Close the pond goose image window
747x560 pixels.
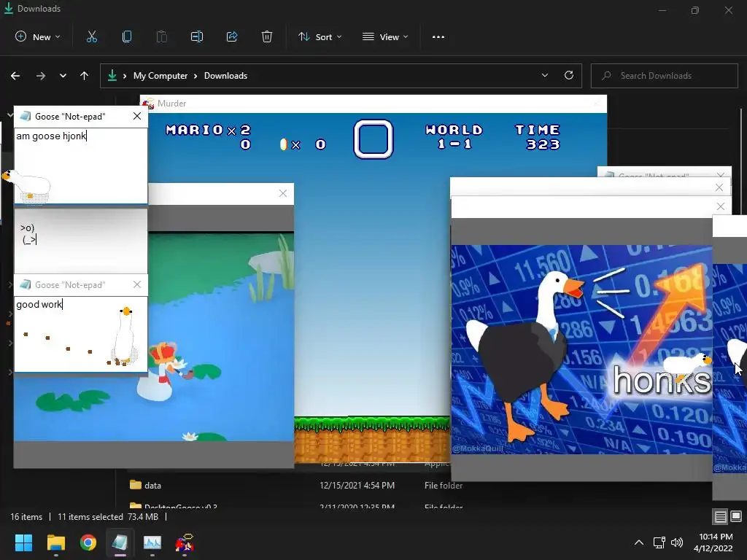click(x=283, y=193)
